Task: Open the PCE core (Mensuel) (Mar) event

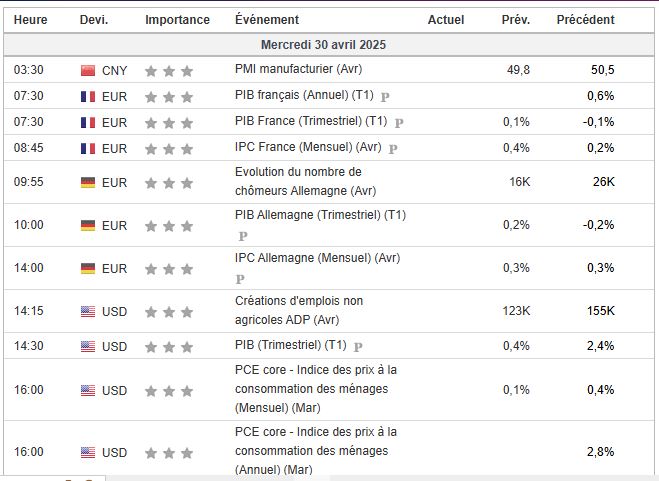Action: (315, 388)
